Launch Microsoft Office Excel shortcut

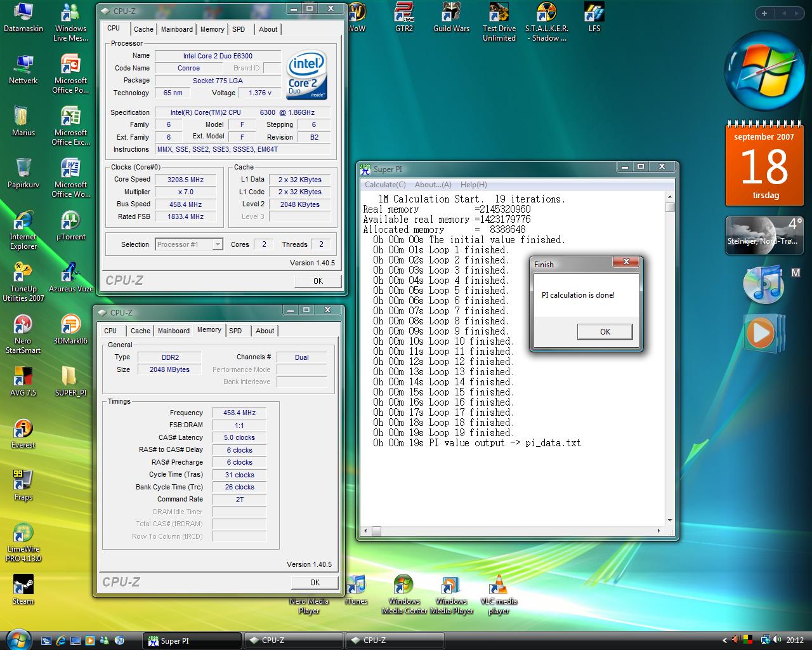[x=70, y=127]
